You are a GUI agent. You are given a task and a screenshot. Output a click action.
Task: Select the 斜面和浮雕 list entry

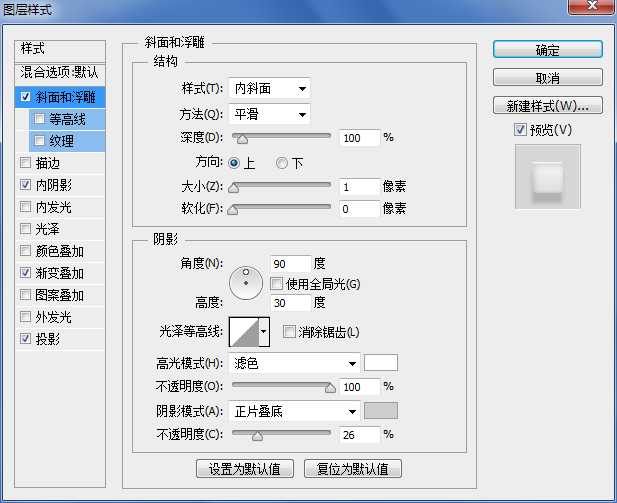click(x=60, y=97)
